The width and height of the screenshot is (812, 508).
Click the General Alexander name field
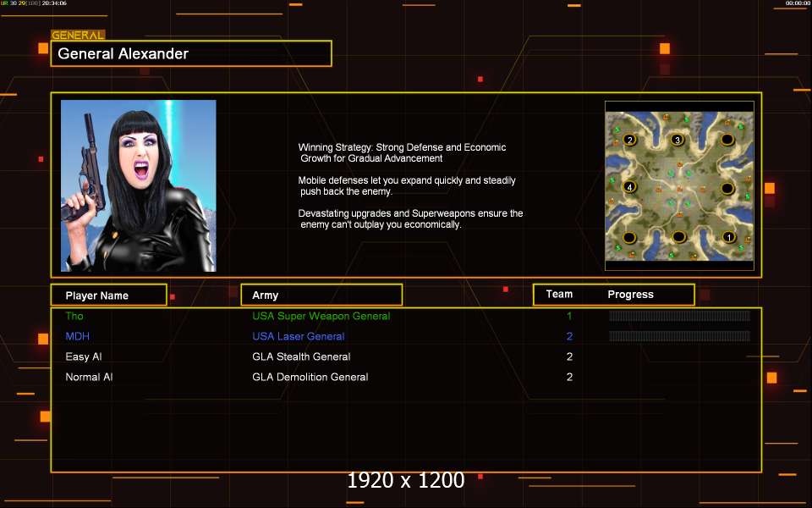click(x=191, y=53)
